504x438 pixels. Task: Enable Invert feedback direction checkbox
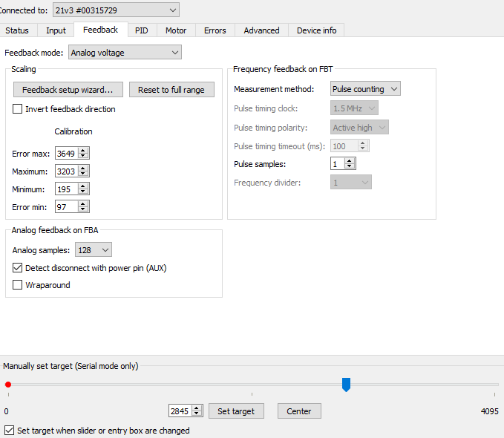pos(18,109)
